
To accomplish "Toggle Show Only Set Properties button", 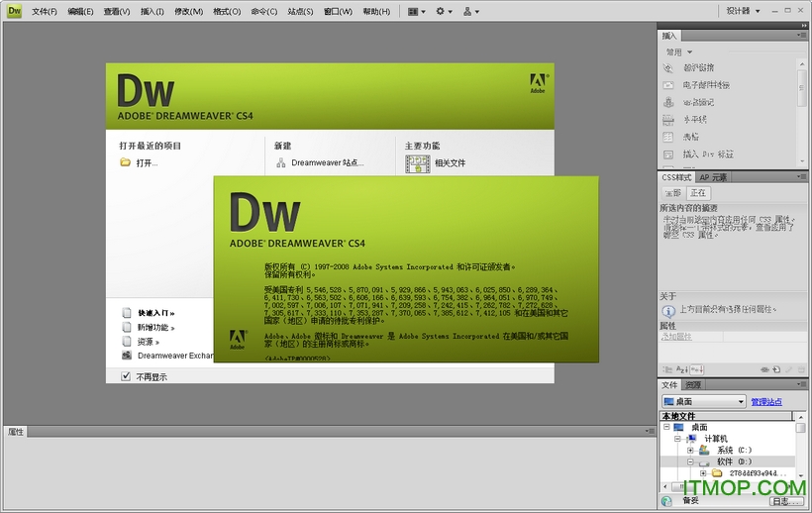I will [696, 369].
